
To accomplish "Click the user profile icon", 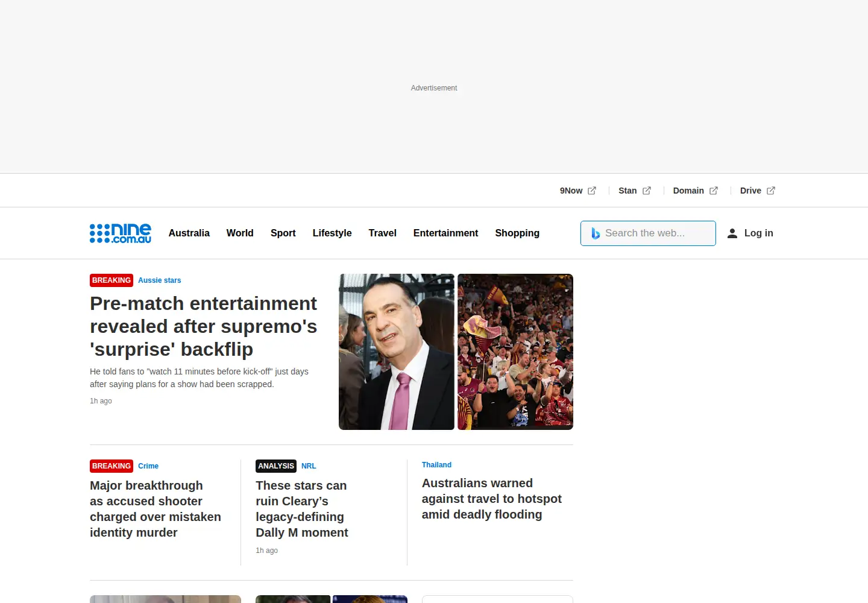I will [x=732, y=233].
